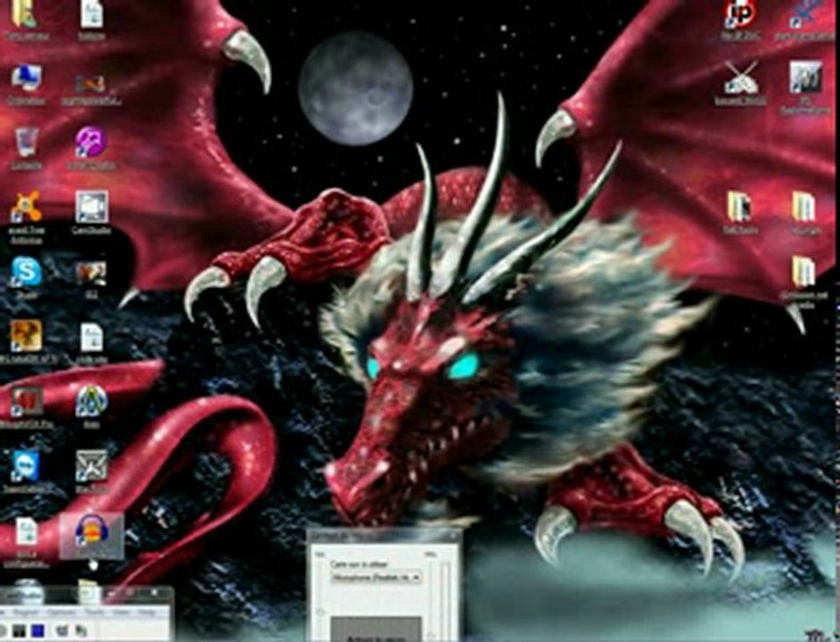Click the gray button at bottom of audio dialog

pos(376,630)
